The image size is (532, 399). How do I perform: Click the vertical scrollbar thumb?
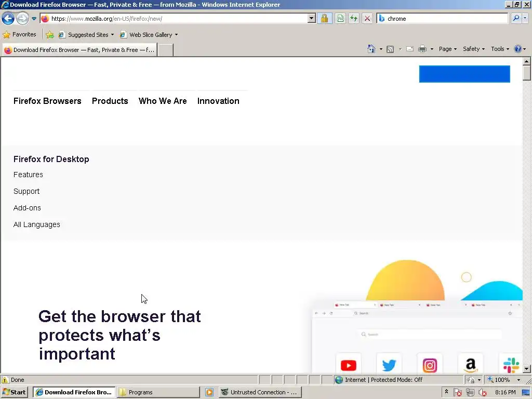pyautogui.click(x=527, y=73)
